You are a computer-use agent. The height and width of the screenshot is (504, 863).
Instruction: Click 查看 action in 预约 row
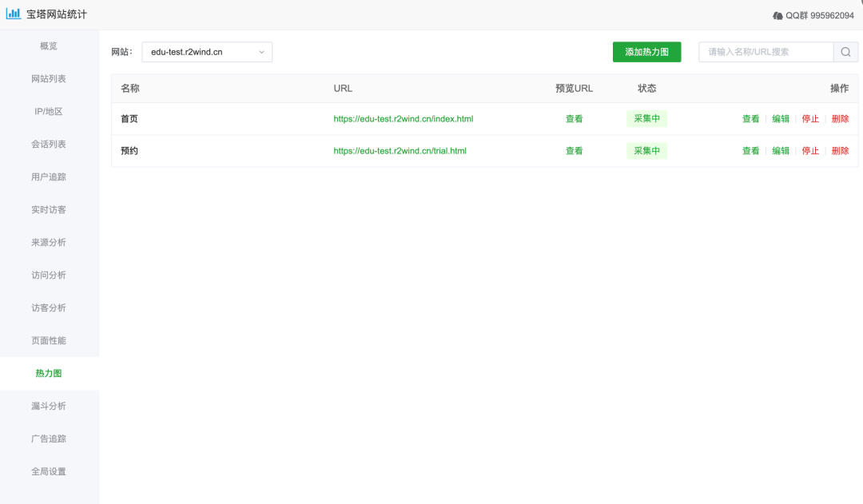tap(750, 151)
